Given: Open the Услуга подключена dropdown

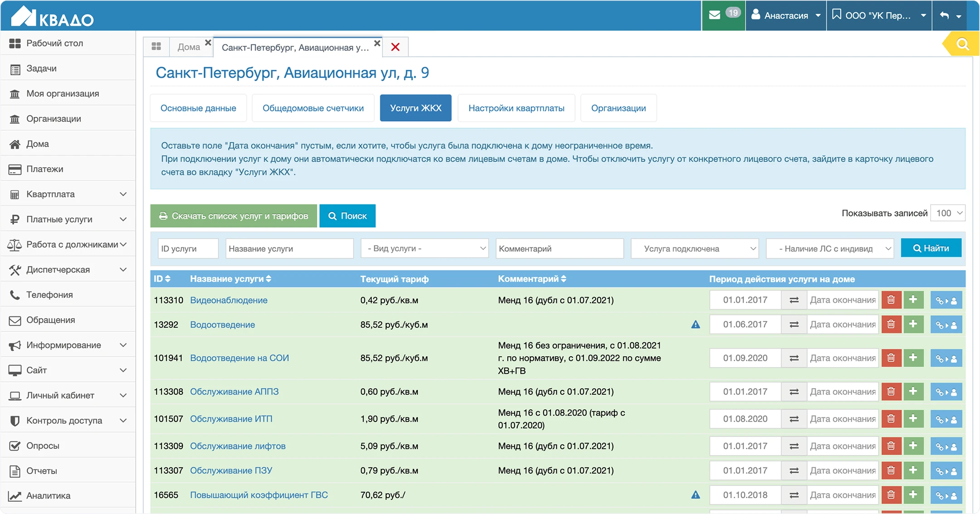Looking at the screenshot, I should (695, 248).
